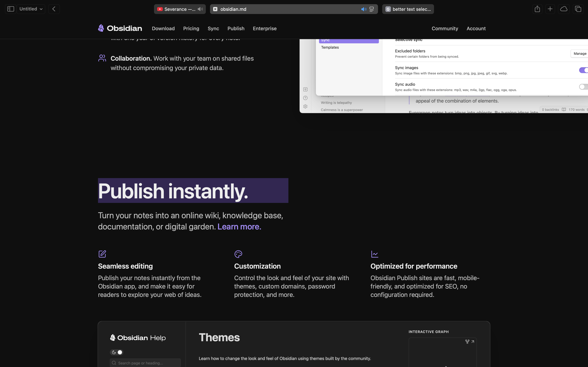
Task: Toggle dark mode switch in Obsidian Help
Action: coord(117,352)
